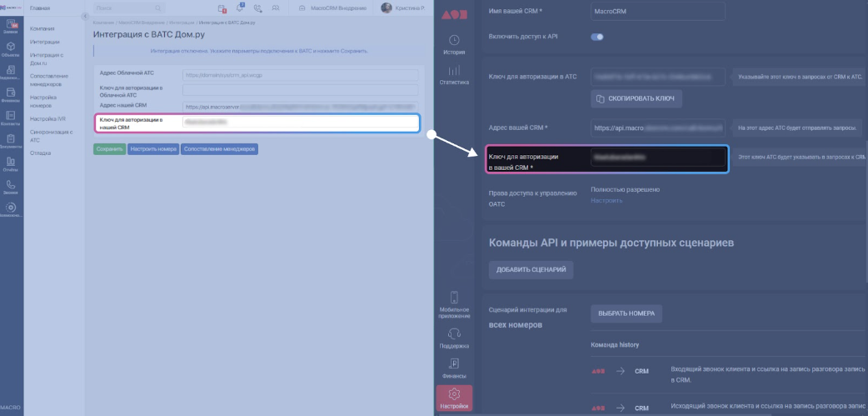The height and width of the screenshot is (416, 868).
Task: Open Поддержка headset icon
Action: click(454, 338)
